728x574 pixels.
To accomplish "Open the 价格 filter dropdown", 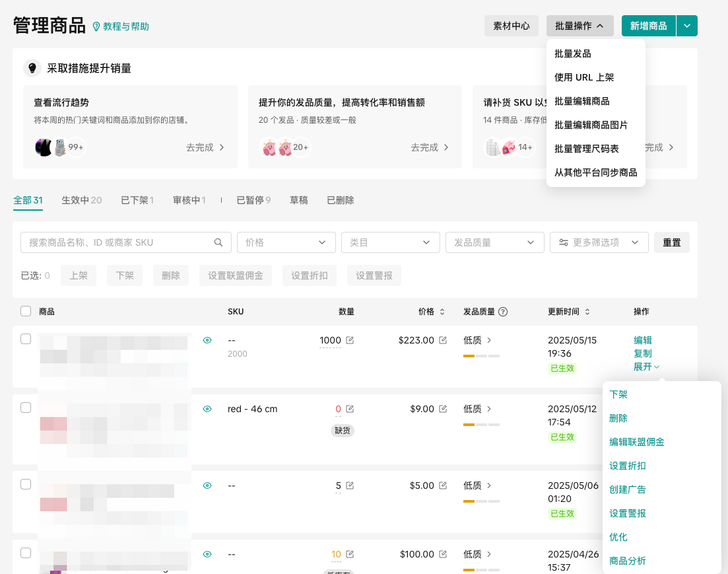I will (x=286, y=242).
